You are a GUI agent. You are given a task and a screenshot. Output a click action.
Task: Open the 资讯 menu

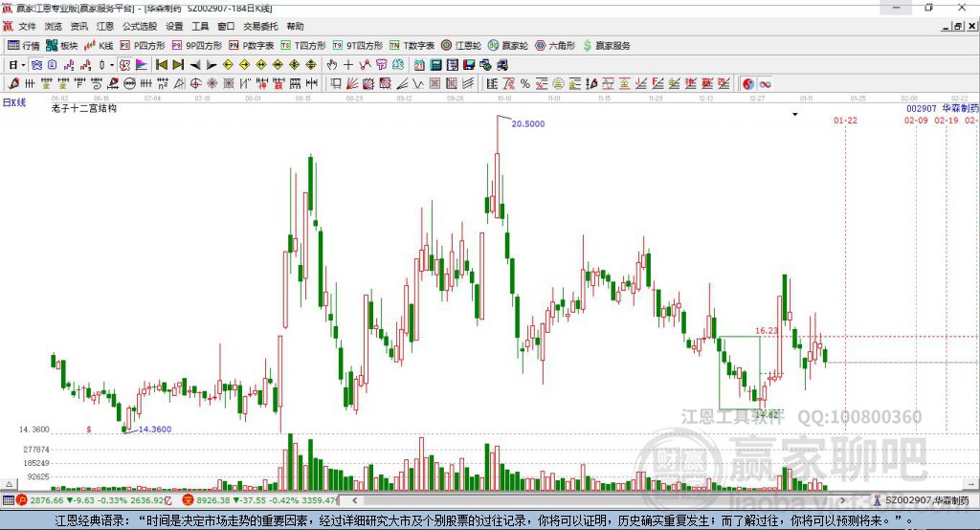click(x=78, y=26)
